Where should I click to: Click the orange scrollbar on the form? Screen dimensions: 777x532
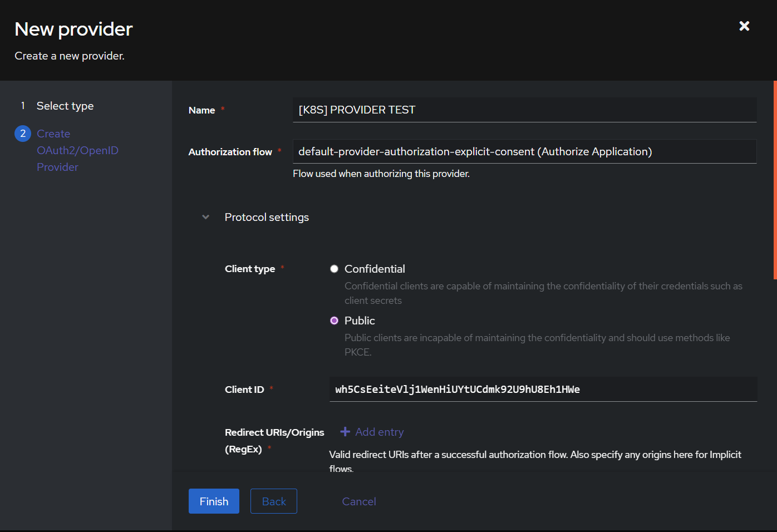pos(775,180)
